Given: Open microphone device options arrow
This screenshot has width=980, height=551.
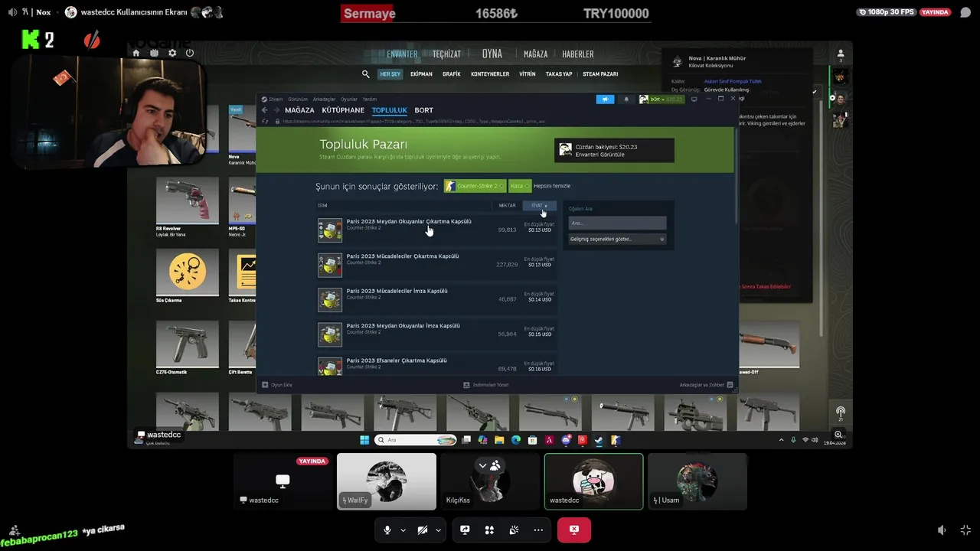Looking at the screenshot, I should click(x=403, y=530).
